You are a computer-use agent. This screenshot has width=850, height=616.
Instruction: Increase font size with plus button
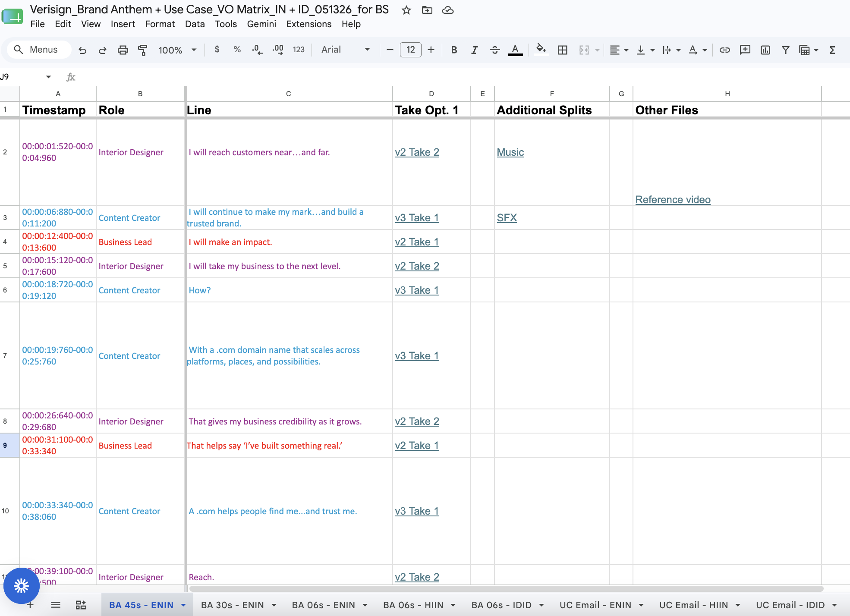pyautogui.click(x=431, y=50)
